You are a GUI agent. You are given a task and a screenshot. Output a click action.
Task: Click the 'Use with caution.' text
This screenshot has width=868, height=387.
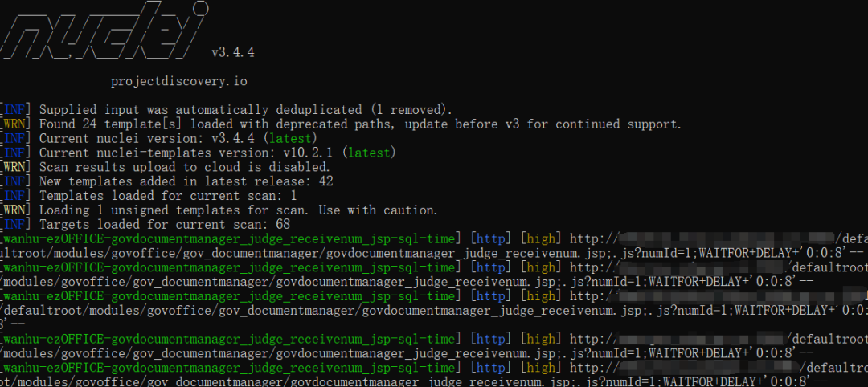(x=378, y=210)
